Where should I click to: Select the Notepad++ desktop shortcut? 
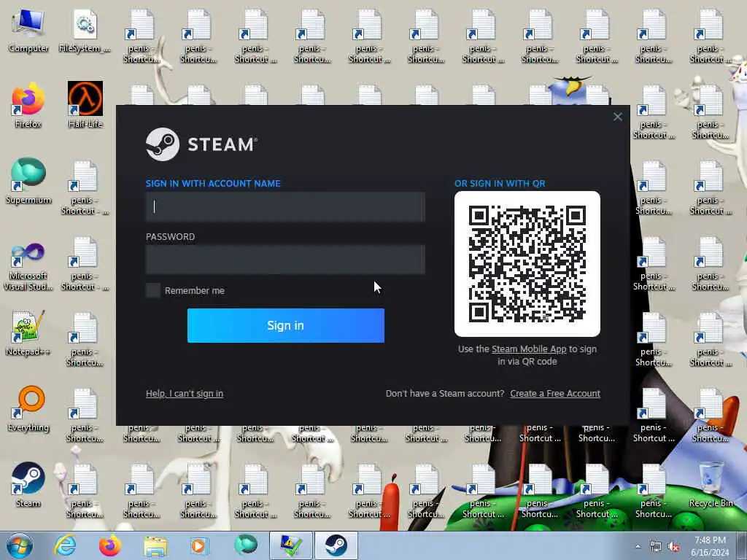28,333
